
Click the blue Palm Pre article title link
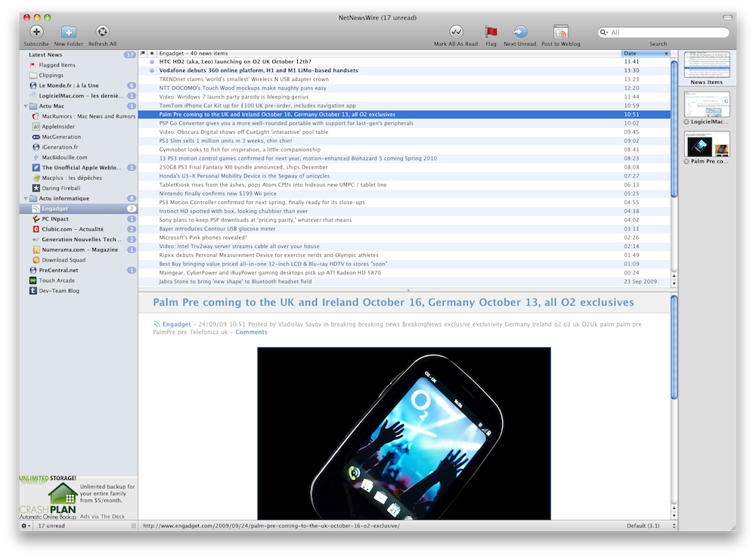point(393,302)
